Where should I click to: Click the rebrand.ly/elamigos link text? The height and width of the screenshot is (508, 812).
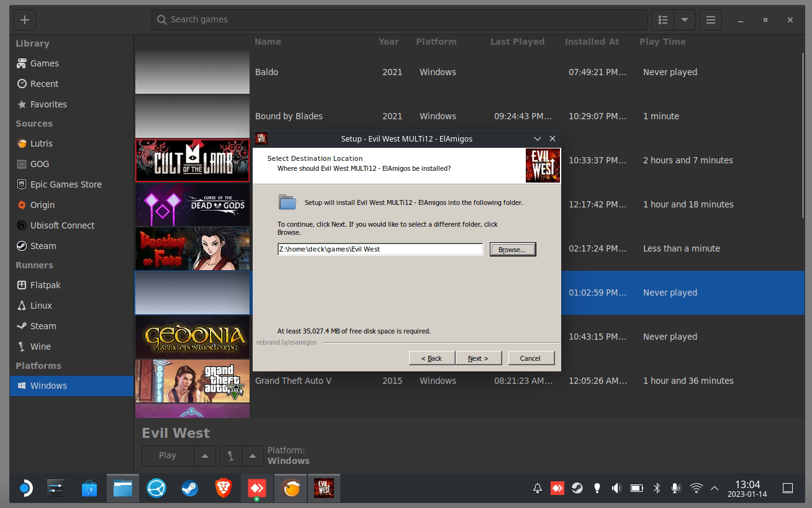(x=286, y=342)
